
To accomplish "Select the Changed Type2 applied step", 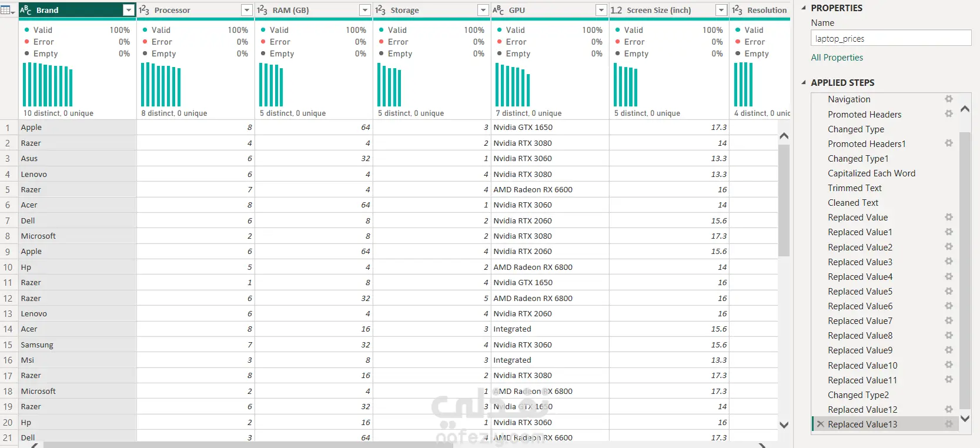I will tap(858, 395).
